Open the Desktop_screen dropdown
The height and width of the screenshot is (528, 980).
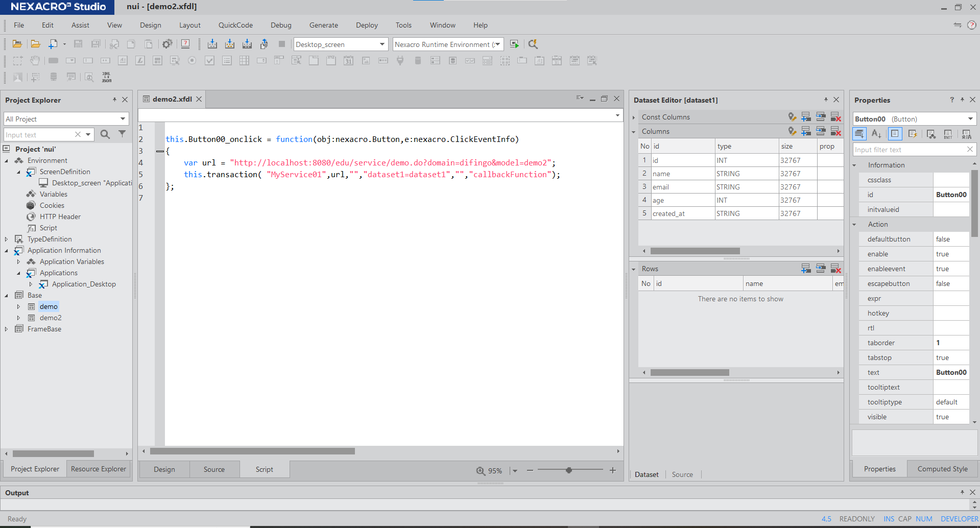[381, 44]
